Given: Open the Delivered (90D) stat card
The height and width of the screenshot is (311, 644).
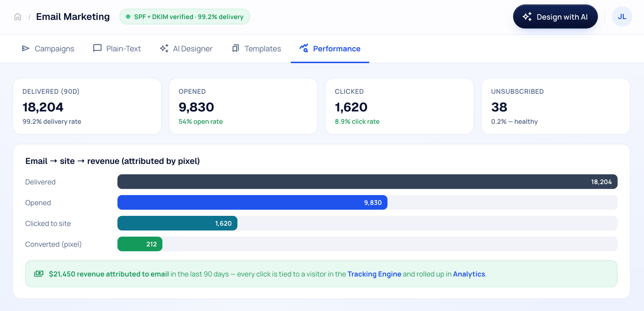Looking at the screenshot, I should click(x=87, y=106).
